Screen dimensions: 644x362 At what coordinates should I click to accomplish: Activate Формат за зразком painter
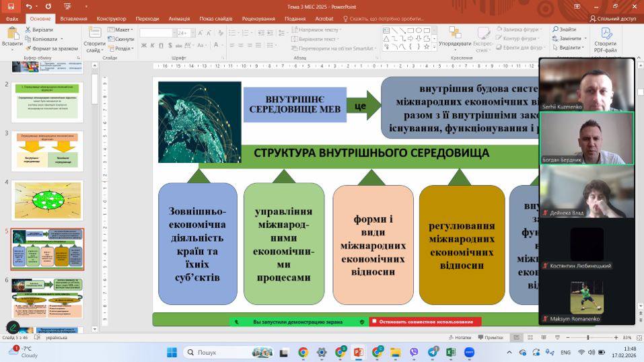pos(51,48)
